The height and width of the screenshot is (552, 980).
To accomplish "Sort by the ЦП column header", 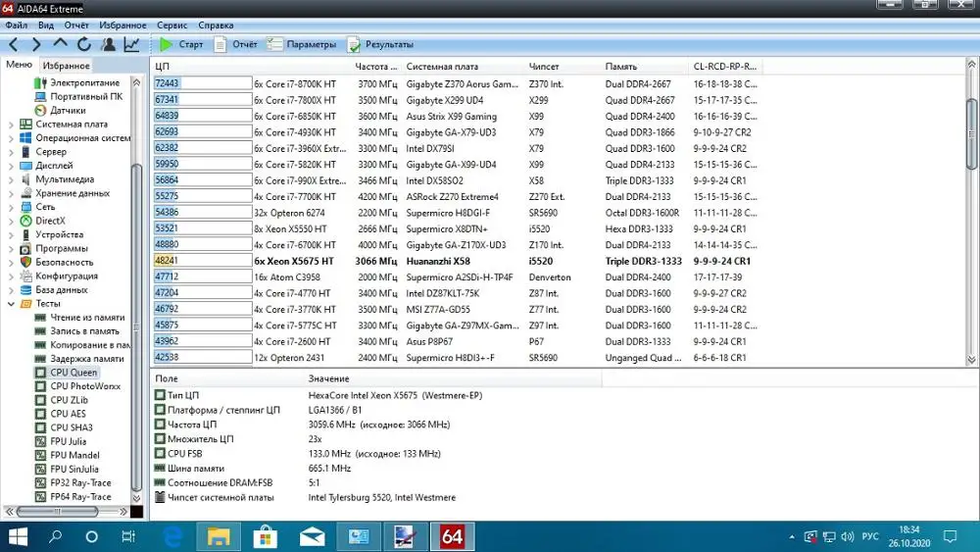I will pos(251,67).
